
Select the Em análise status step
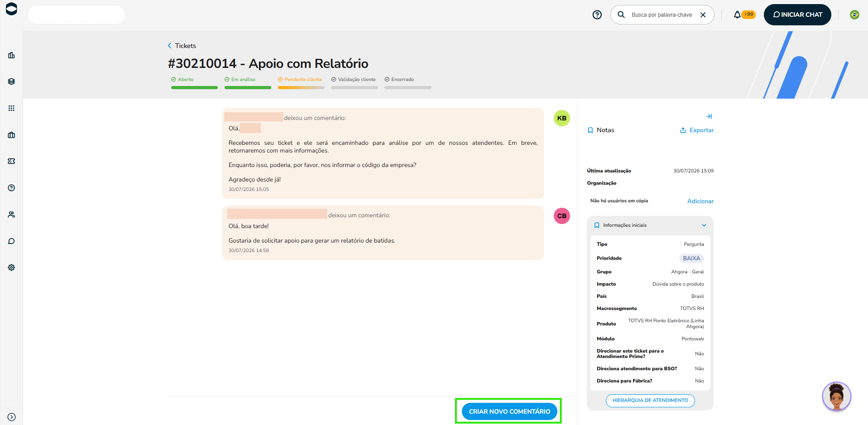coord(240,80)
